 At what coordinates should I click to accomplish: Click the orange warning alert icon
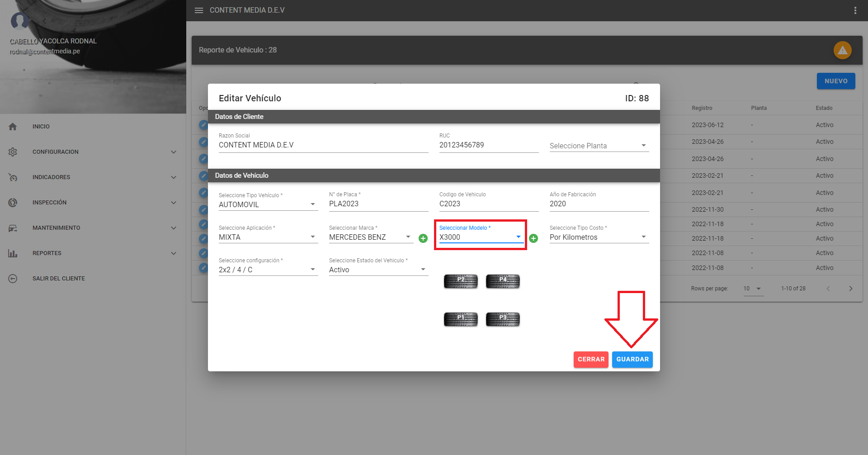pyautogui.click(x=842, y=50)
